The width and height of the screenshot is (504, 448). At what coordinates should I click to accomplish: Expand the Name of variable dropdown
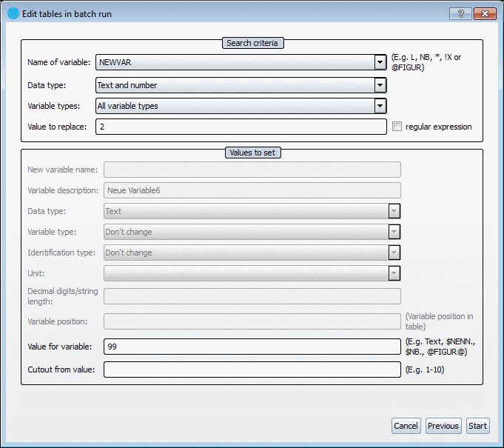coord(380,63)
